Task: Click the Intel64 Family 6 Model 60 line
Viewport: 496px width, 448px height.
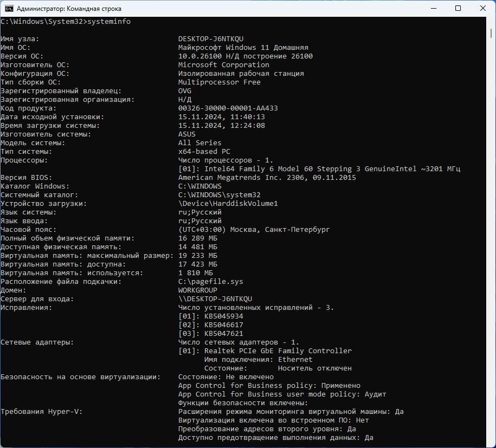Action: point(319,169)
